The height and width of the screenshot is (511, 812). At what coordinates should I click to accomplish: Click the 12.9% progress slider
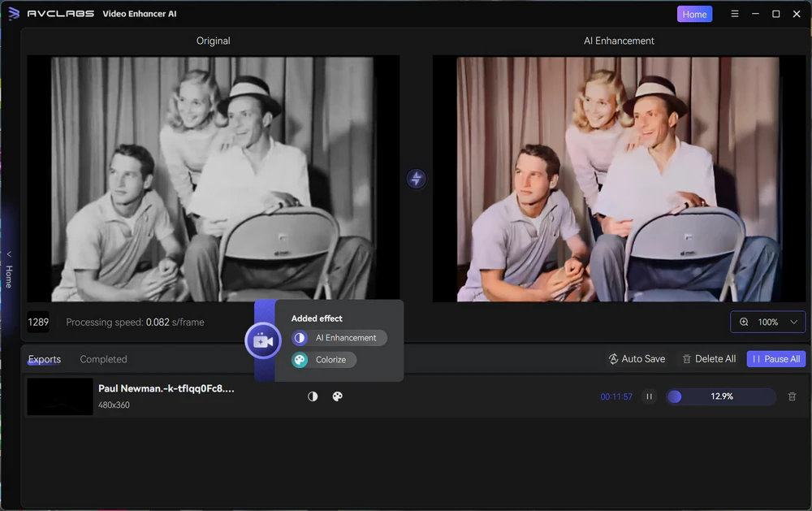719,396
